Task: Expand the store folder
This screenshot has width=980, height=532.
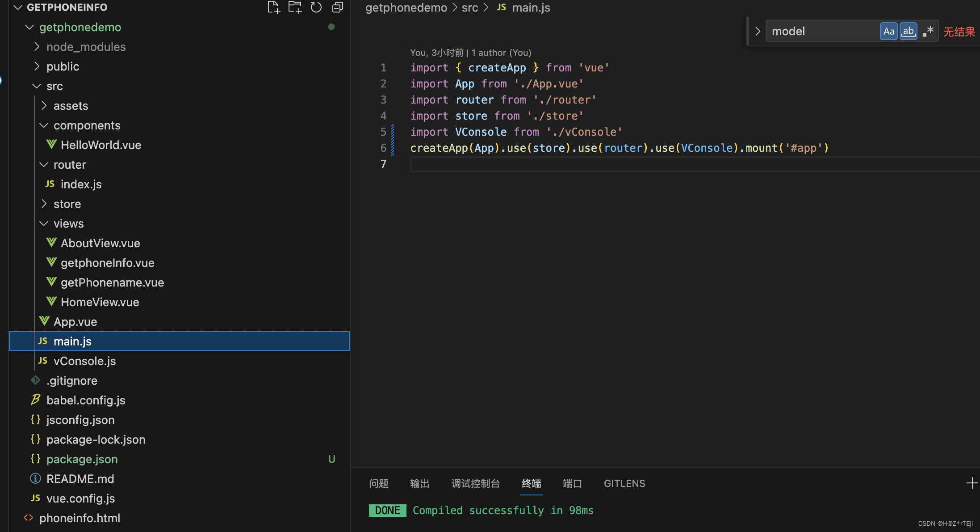Action: click(x=44, y=204)
